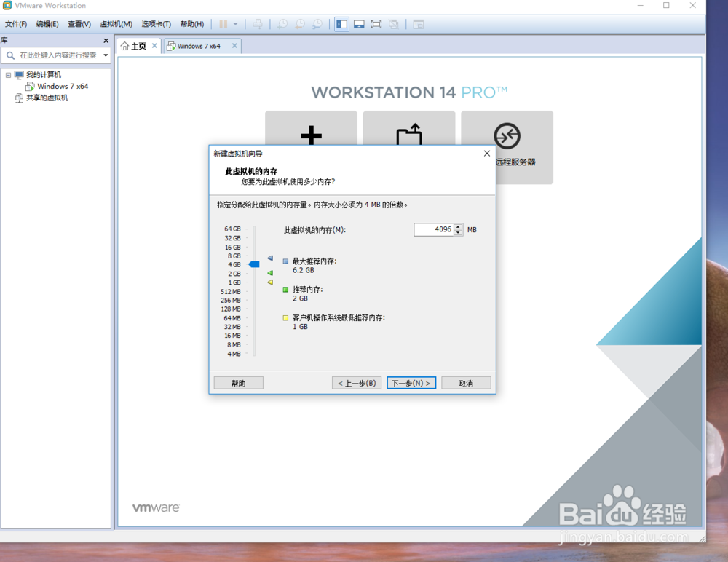
Task: Close the 新建虚拟机向导 dialog
Action: click(486, 154)
